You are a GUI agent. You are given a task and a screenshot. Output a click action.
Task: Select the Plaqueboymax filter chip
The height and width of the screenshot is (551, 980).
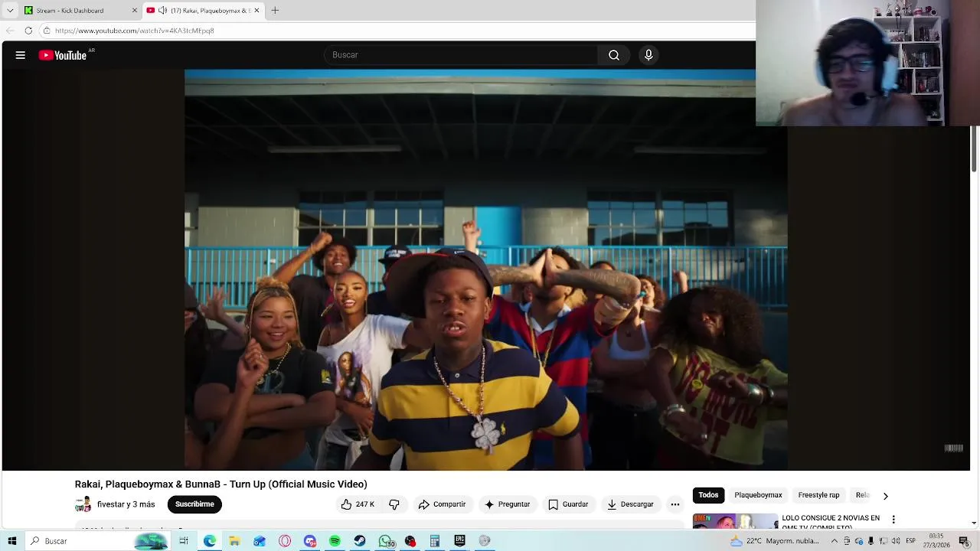(x=758, y=495)
